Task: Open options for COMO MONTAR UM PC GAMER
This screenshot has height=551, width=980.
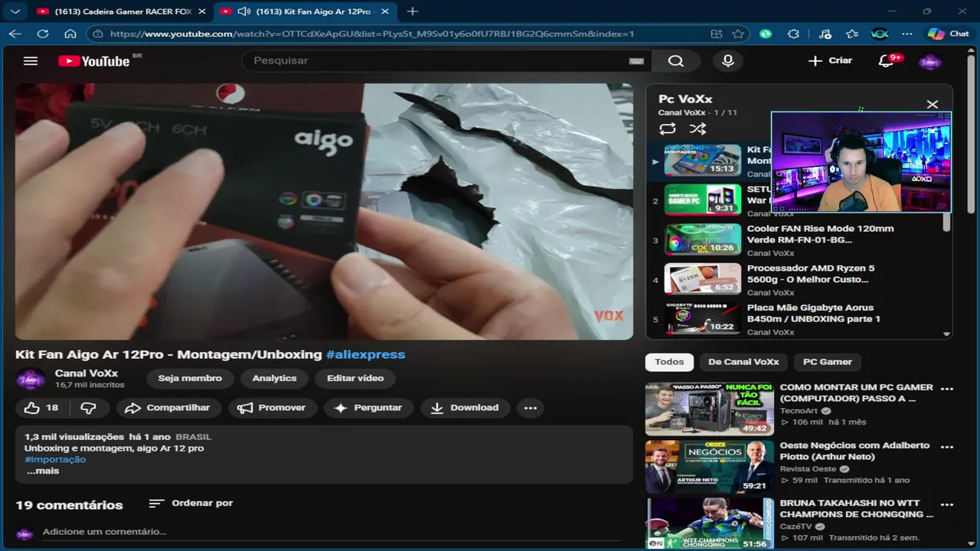Action: [x=947, y=389]
